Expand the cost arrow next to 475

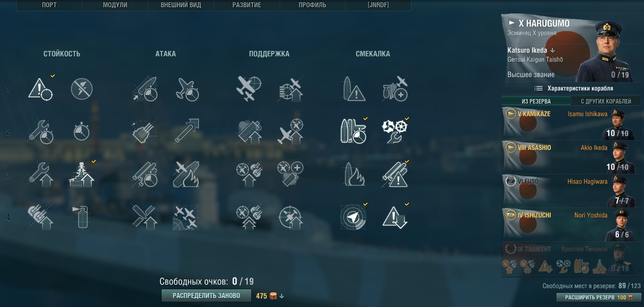[281, 296]
